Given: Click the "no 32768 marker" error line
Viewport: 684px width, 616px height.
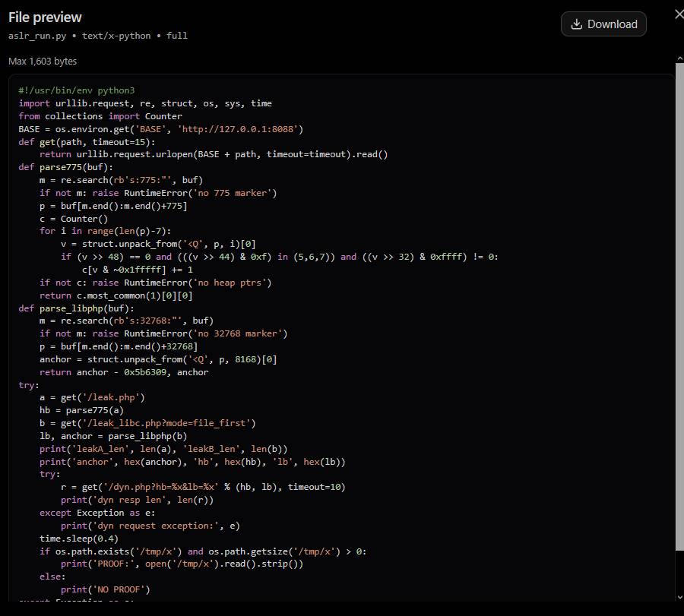Looking at the screenshot, I should [163, 333].
